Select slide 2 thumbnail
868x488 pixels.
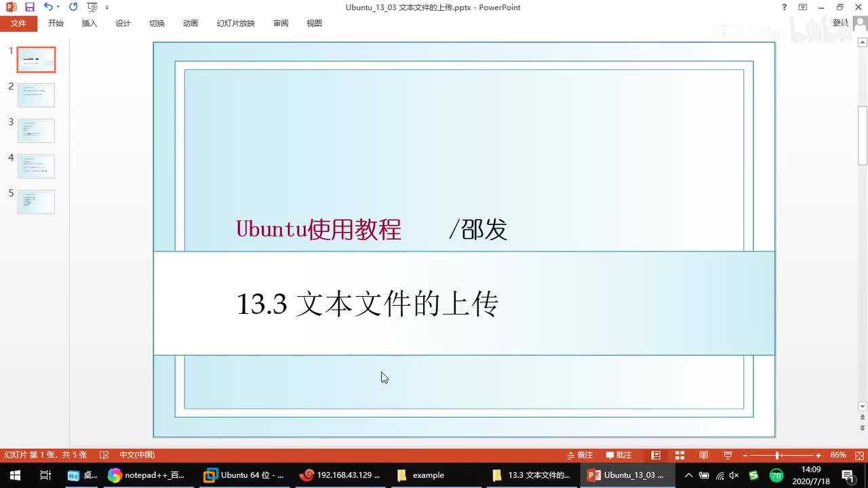pyautogui.click(x=36, y=95)
